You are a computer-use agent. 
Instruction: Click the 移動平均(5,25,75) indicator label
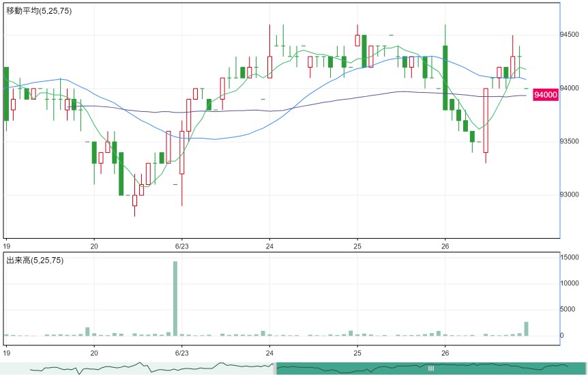tap(39, 11)
